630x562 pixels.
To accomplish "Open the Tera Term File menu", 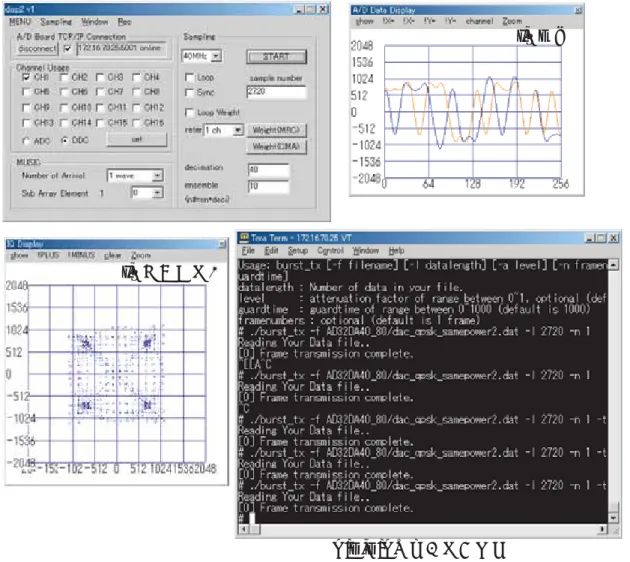I will tap(248, 251).
